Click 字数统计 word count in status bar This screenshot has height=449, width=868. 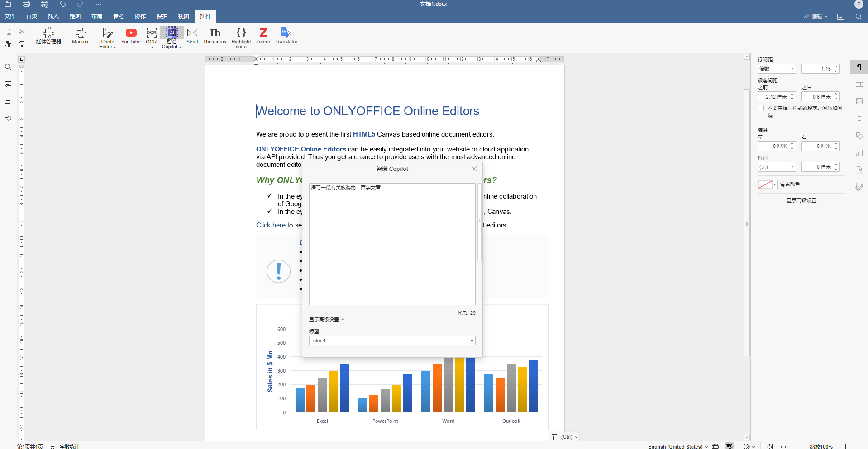click(x=65, y=446)
